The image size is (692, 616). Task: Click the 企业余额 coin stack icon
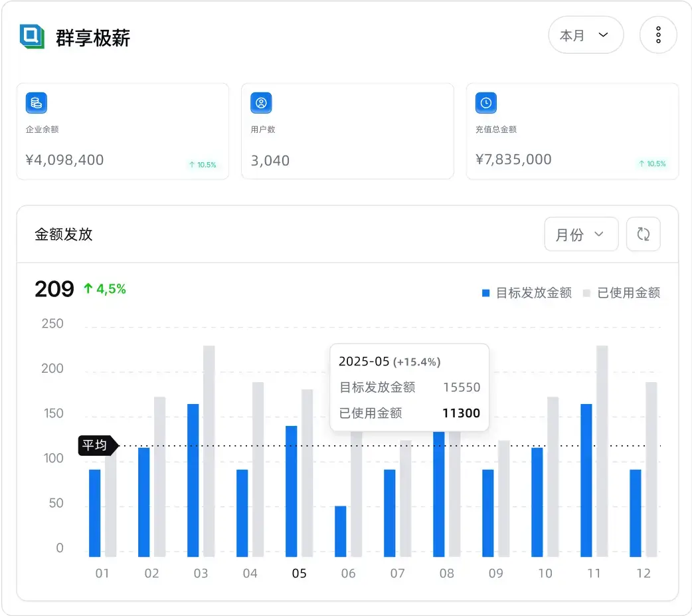tap(37, 103)
